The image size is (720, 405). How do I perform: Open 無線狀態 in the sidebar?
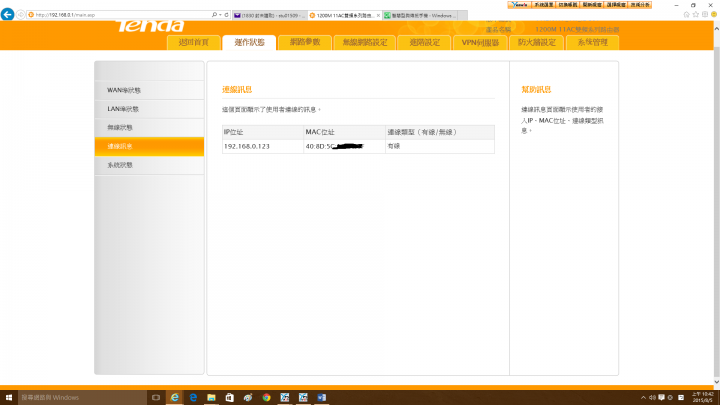click(x=149, y=128)
